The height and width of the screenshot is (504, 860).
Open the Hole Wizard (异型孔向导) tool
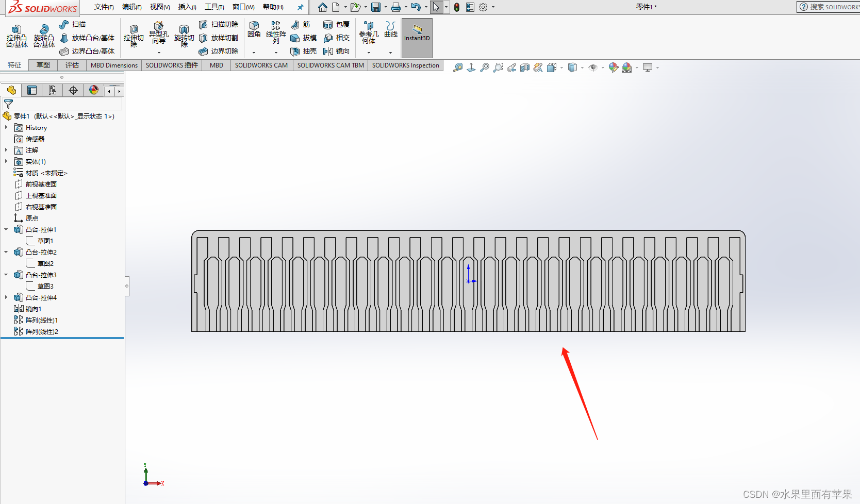click(159, 33)
